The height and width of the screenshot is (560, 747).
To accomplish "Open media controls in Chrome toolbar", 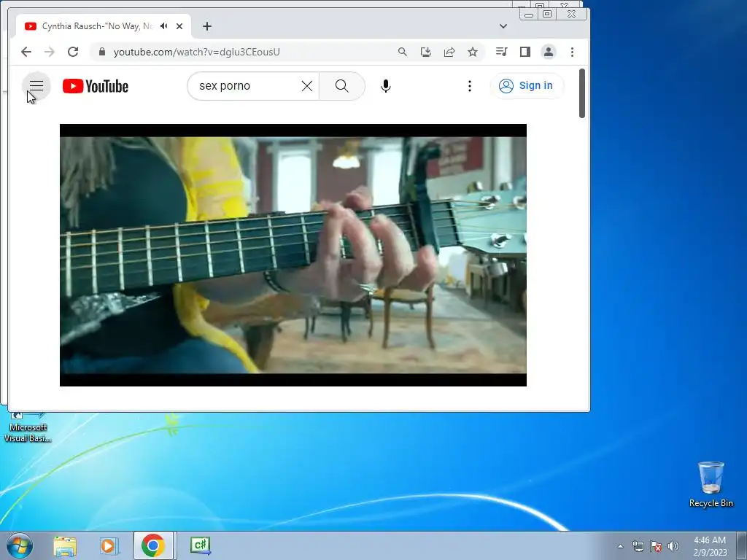I will click(501, 52).
